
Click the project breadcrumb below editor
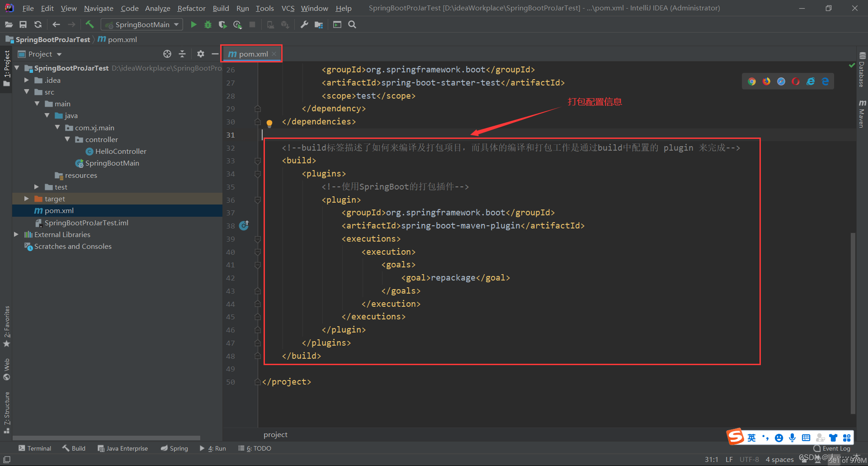tap(275, 434)
